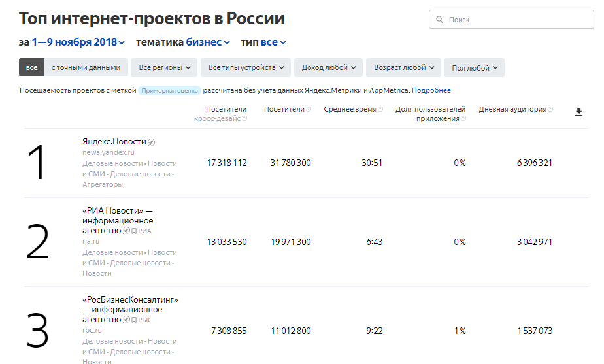Click help icon next to Дневная аудитория

tap(550, 110)
